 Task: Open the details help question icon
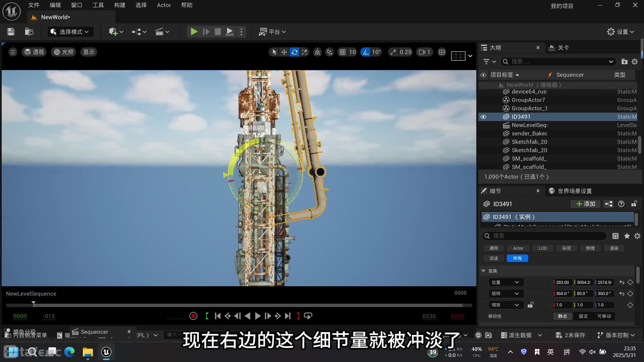pos(621,204)
